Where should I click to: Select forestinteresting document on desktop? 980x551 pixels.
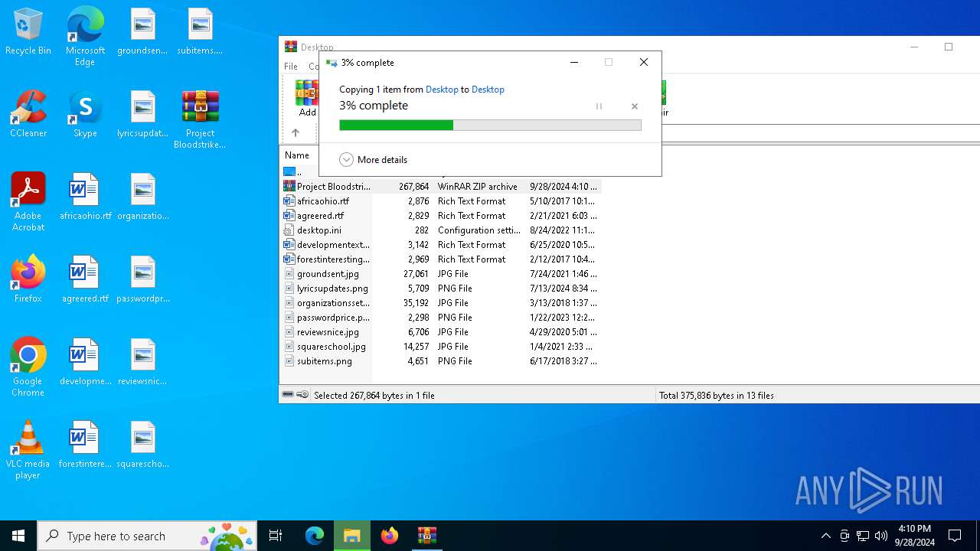click(85, 445)
